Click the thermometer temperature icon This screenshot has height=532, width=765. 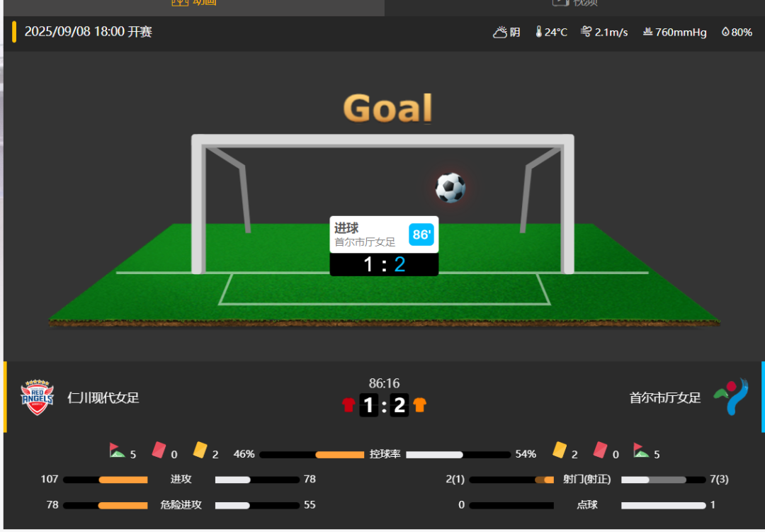tap(538, 32)
